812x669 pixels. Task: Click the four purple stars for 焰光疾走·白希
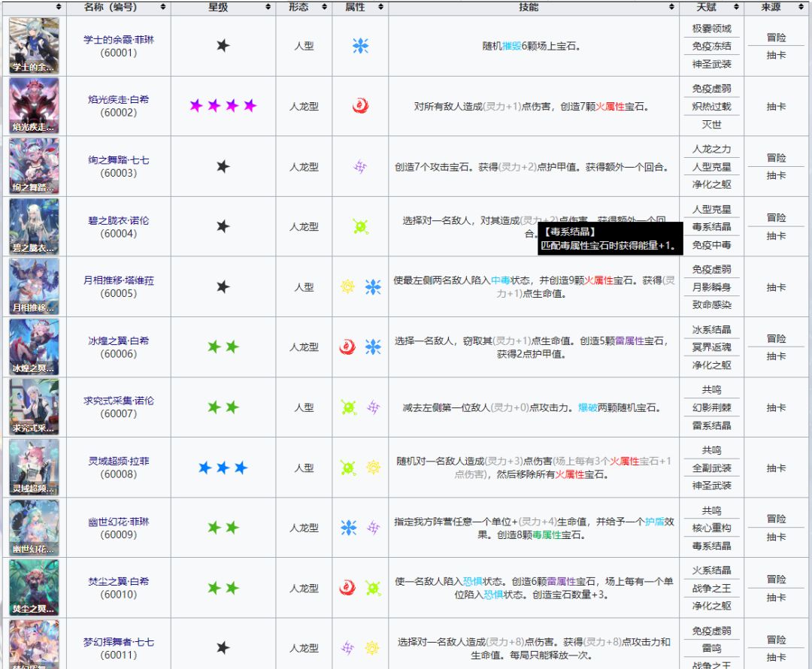click(x=223, y=106)
